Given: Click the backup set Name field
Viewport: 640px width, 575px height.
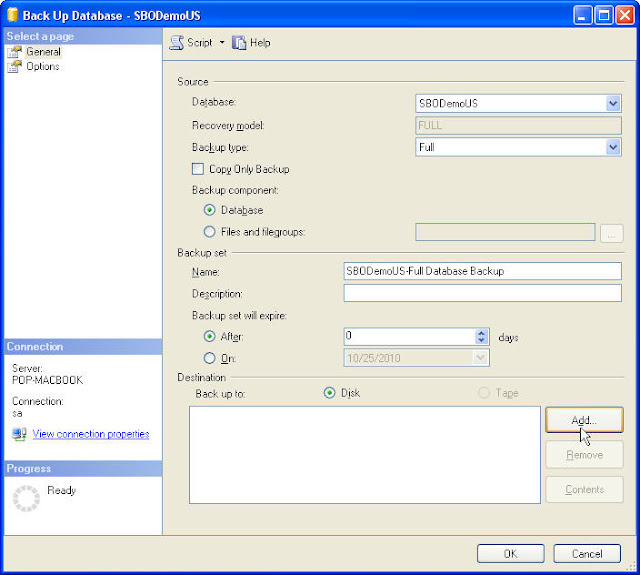Looking at the screenshot, I should click(482, 271).
